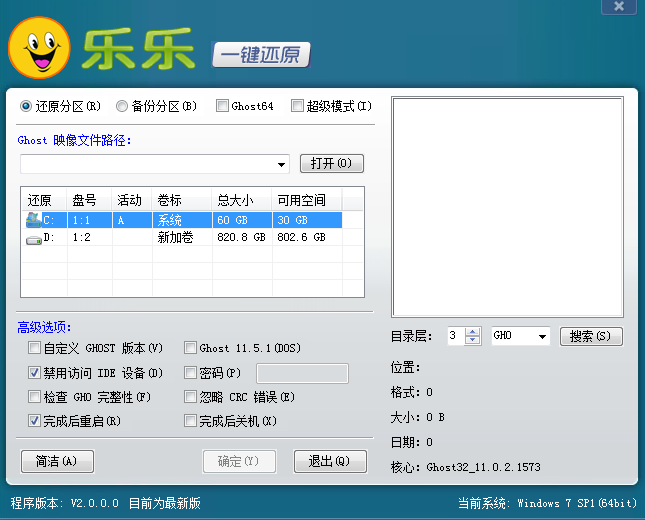Close the window with X button
This screenshot has width=645, height=520.
(620, 6)
